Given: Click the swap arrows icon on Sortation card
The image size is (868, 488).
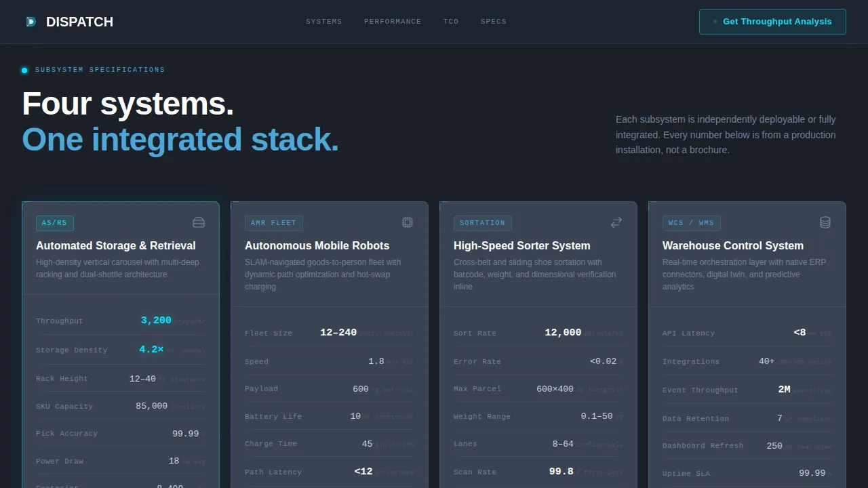Looking at the screenshot, I should coord(616,222).
